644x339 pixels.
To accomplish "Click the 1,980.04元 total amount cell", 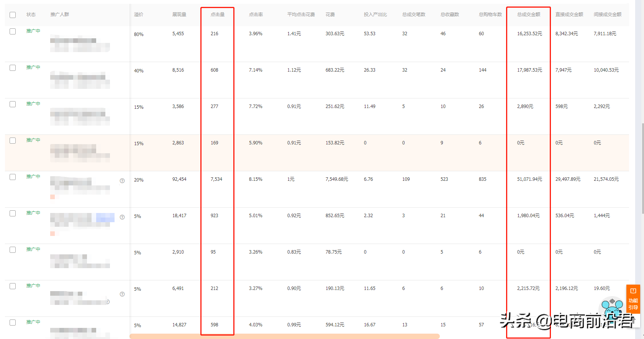I will pos(528,216).
